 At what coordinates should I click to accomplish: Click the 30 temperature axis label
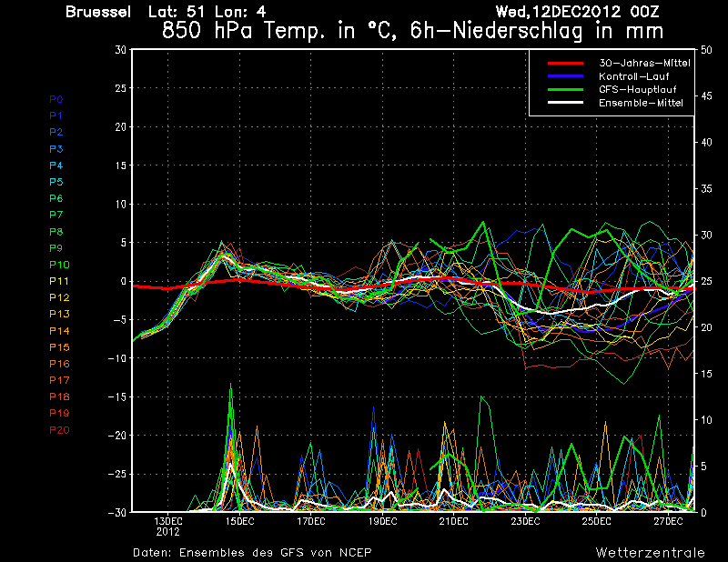click(121, 50)
